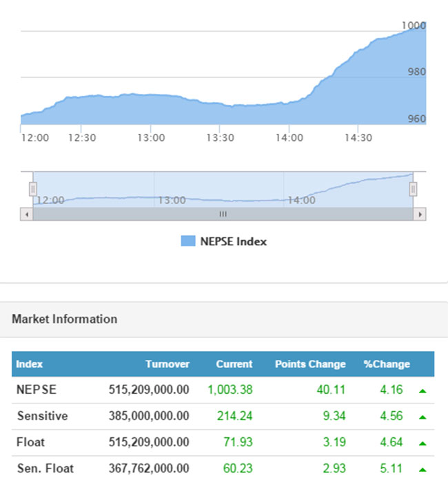Click Float points change 3.19
Screen dimensions: 448x478
click(334, 442)
